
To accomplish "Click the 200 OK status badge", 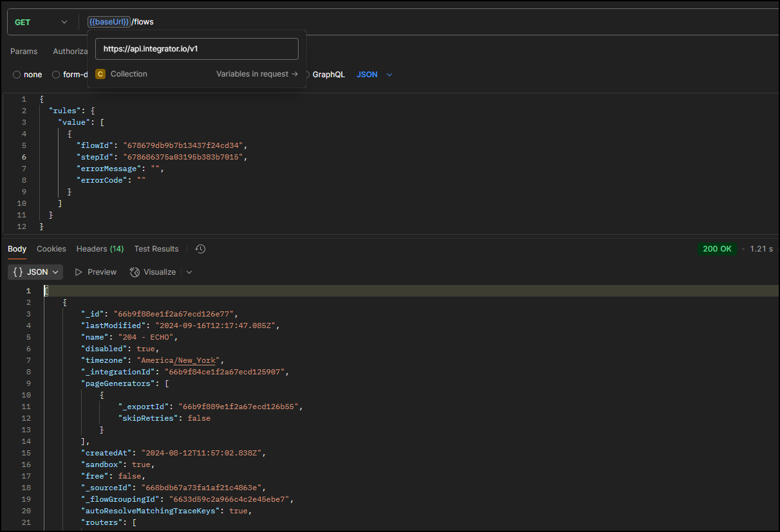I will click(718, 249).
